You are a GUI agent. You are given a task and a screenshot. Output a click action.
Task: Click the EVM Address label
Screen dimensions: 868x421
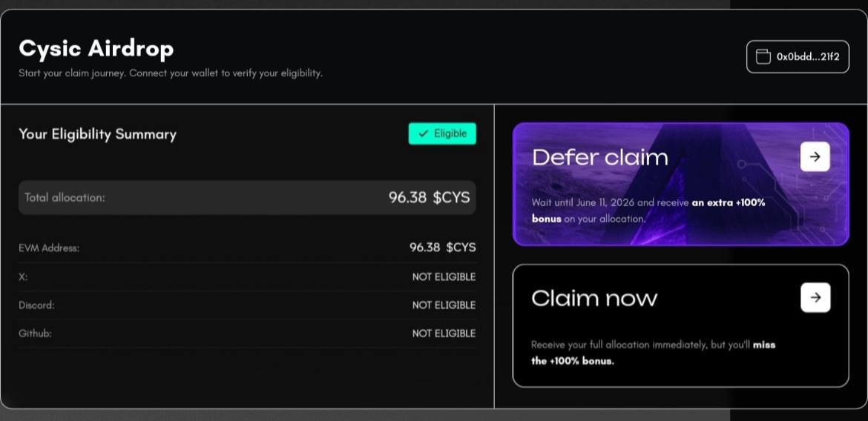coord(49,248)
